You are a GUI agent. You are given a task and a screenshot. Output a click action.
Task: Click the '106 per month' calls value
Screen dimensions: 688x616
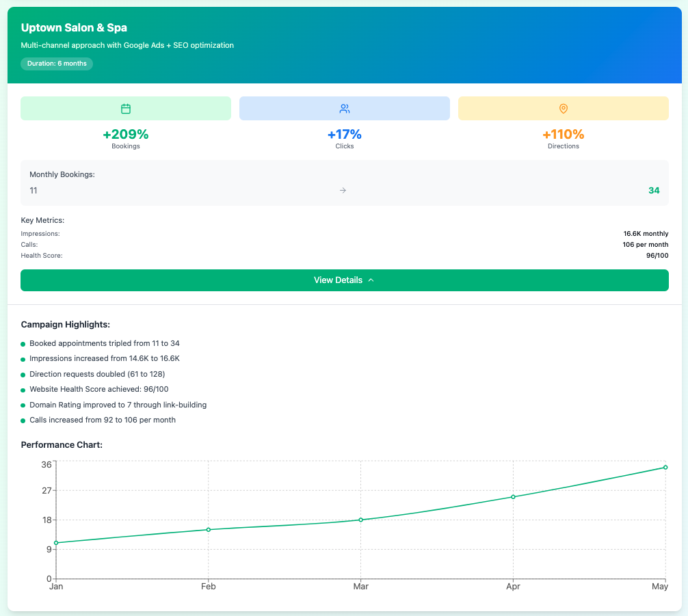[646, 244]
